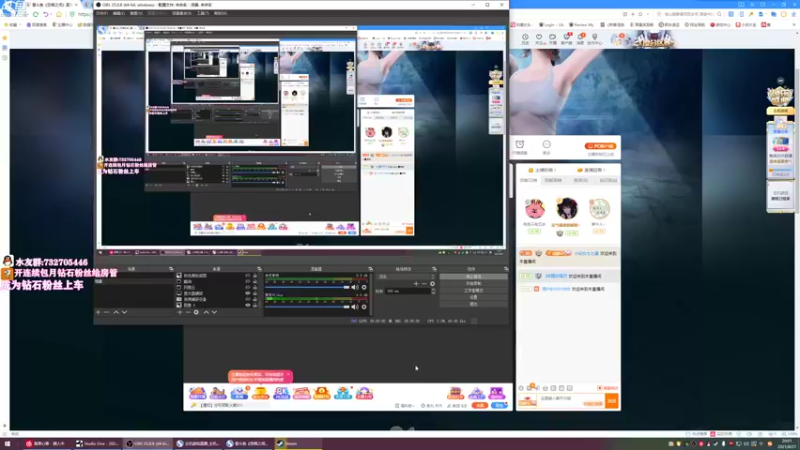Click the transition duration input field
Image resolution: width=800 pixels, height=450 pixels.
tap(408, 291)
